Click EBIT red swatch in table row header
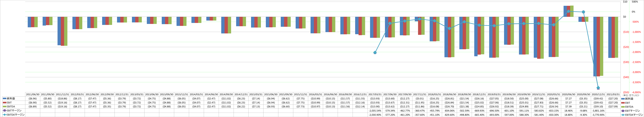This screenshot has height=117, width=644. pos(4,103)
